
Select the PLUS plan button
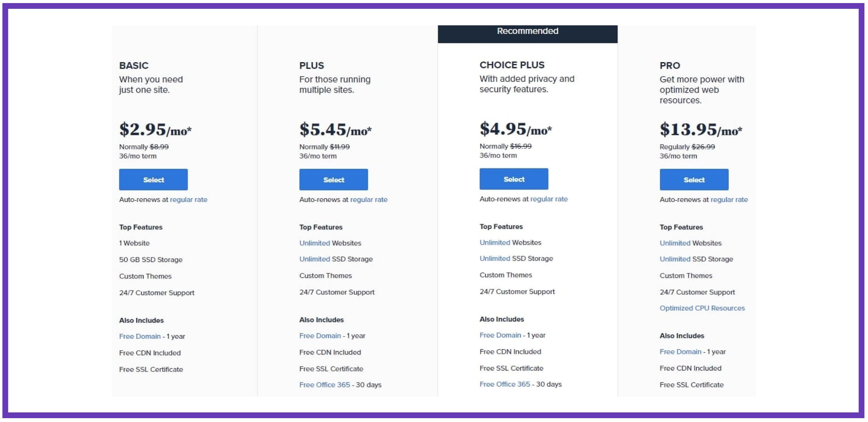click(334, 180)
